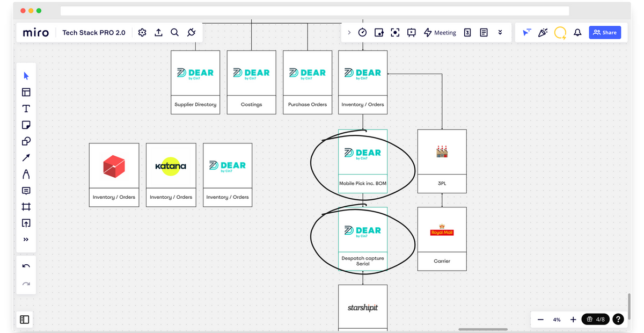Open the Meeting tool
Image resolution: width=644 pixels, height=333 pixels.
point(440,32)
